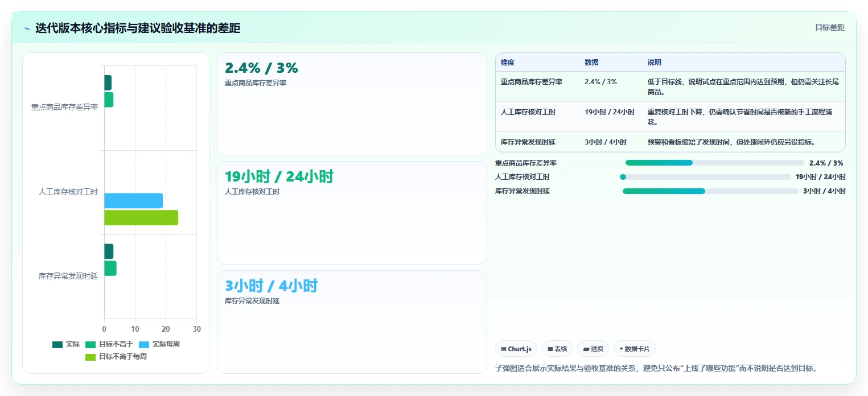Click the lightning icon beside the title
This screenshot has width=868, height=396.
pos(27,28)
